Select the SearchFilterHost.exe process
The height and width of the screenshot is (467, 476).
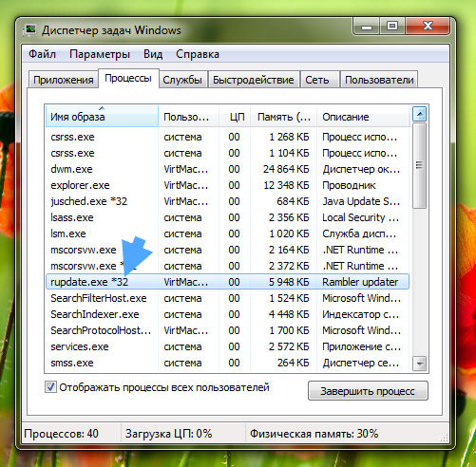click(227, 298)
